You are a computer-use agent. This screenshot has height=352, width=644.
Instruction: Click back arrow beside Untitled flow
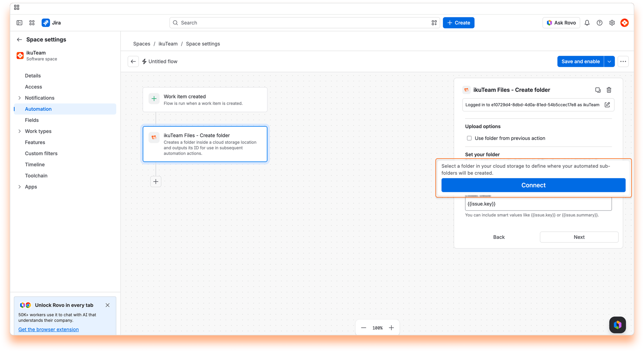click(x=133, y=61)
